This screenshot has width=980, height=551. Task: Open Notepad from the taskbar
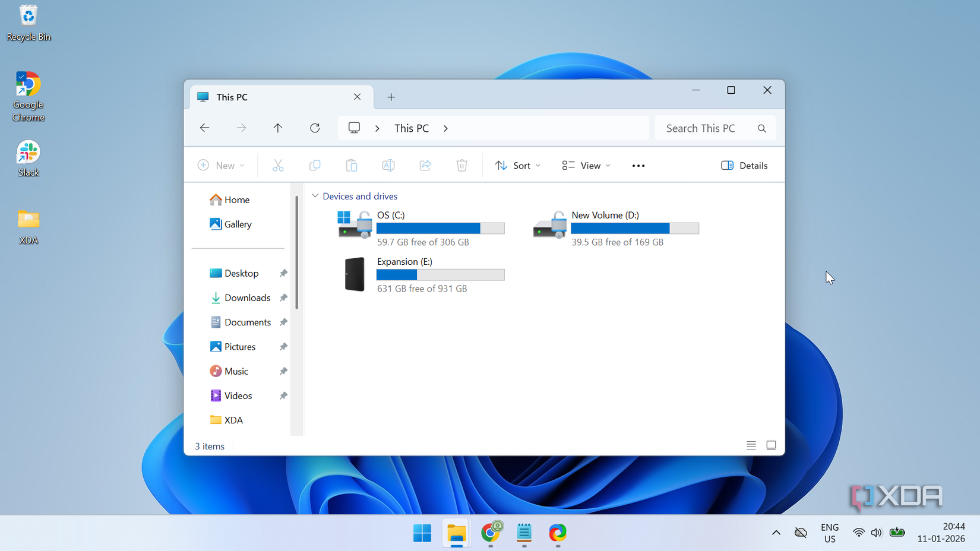click(524, 533)
